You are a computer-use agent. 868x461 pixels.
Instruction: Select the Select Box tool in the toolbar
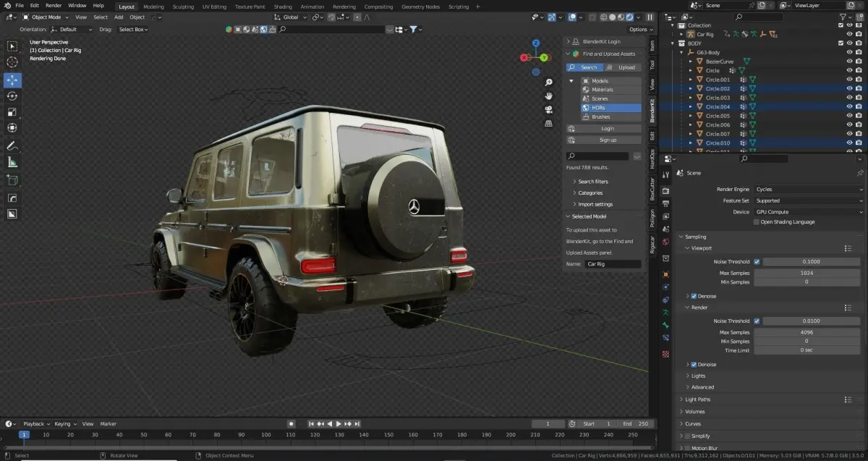12,46
